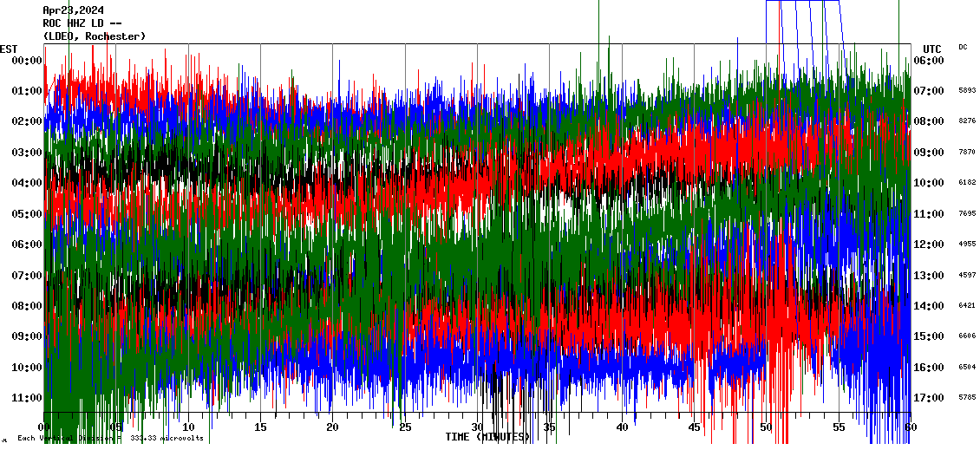Click minute tick label 55
The width and height of the screenshot is (980, 450).
(x=839, y=427)
